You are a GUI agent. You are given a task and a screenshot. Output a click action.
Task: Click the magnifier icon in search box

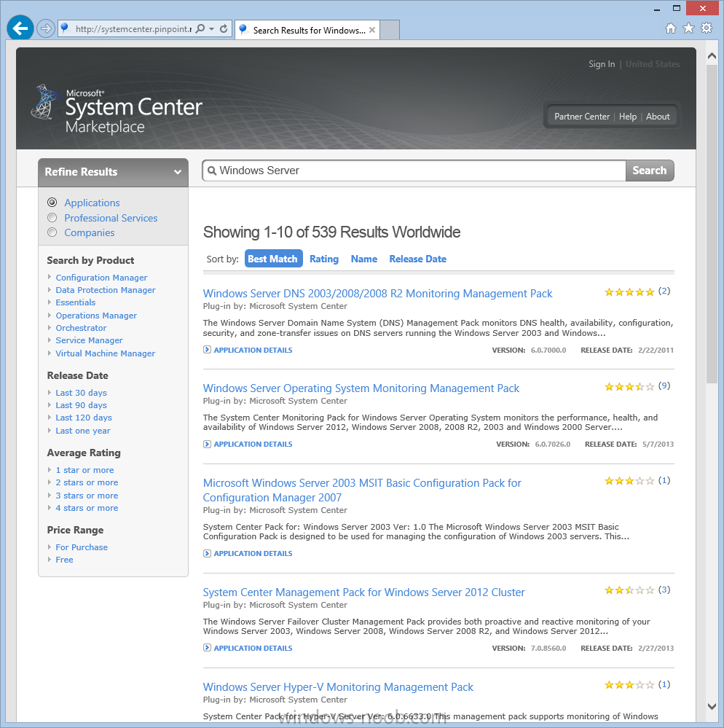(x=212, y=171)
